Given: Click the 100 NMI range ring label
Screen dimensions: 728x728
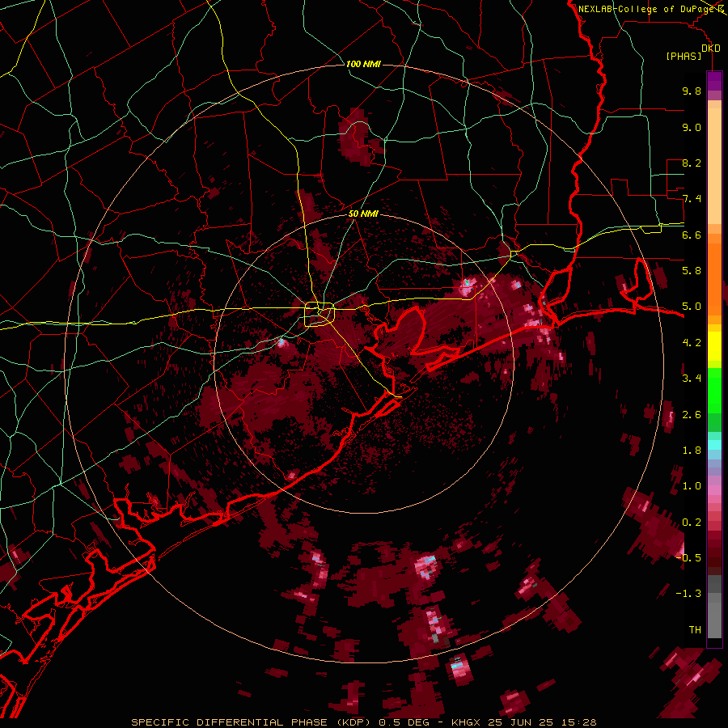Looking at the screenshot, I should (x=363, y=64).
